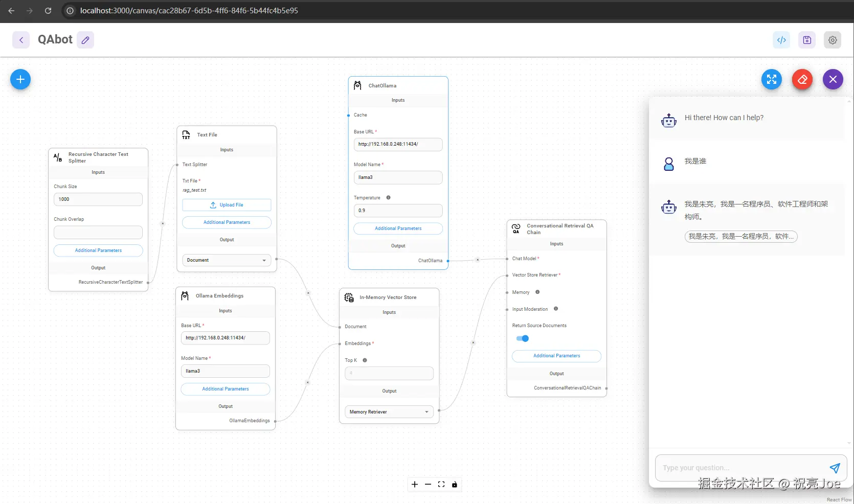Click the Top K info icon
Screen dimensions: 854x504
pyautogui.click(x=365, y=360)
